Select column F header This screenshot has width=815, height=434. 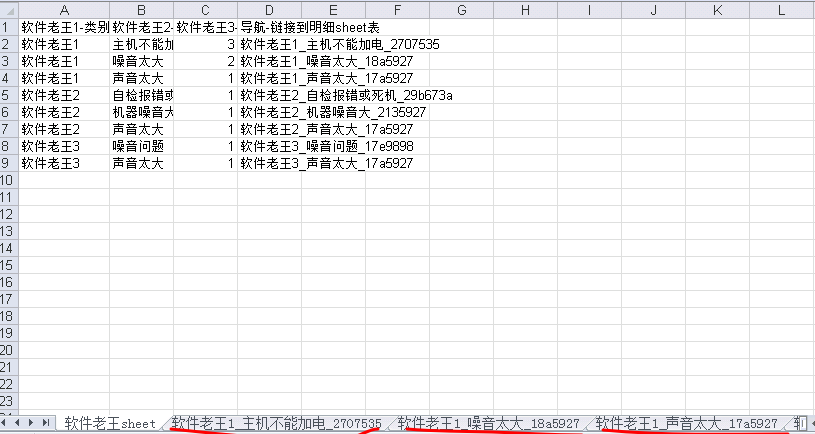point(397,10)
